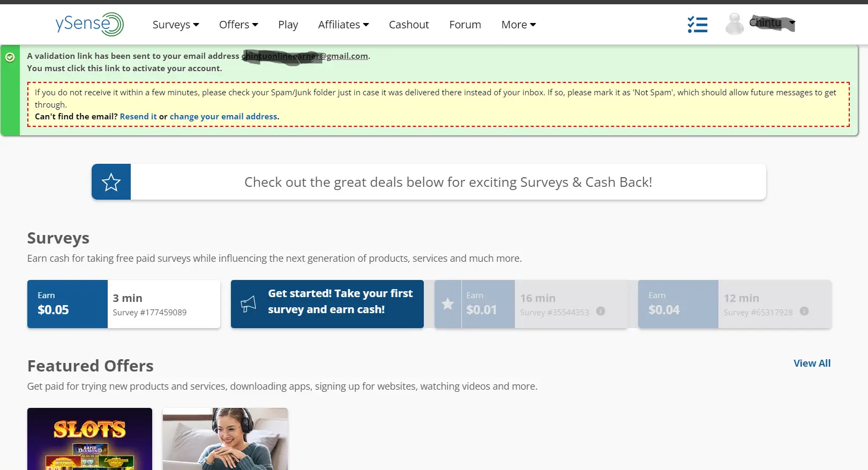Open the Chintu account dropdown
The image size is (868, 470).
coord(772,23)
